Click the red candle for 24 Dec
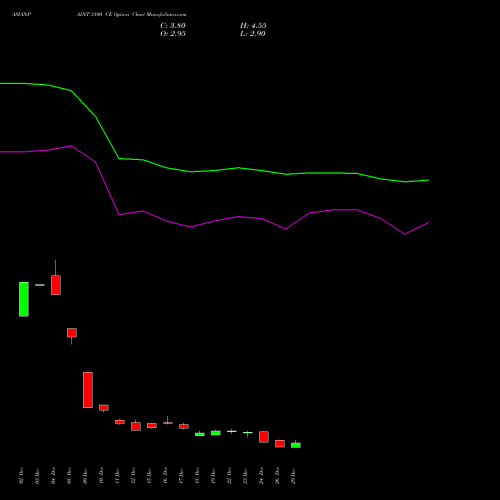The height and width of the screenshot is (500, 500). [264, 437]
